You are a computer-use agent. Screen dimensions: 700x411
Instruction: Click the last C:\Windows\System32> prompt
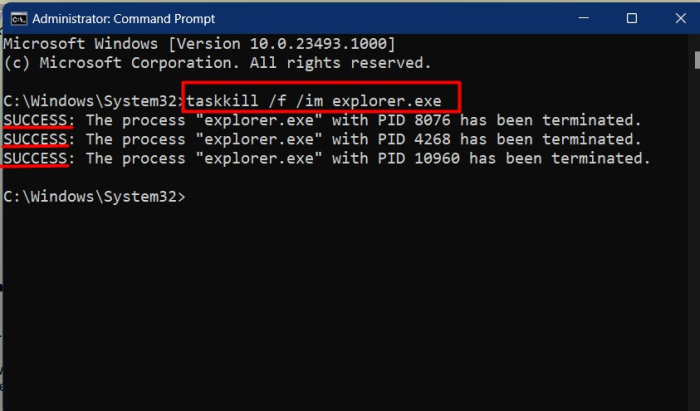point(94,197)
